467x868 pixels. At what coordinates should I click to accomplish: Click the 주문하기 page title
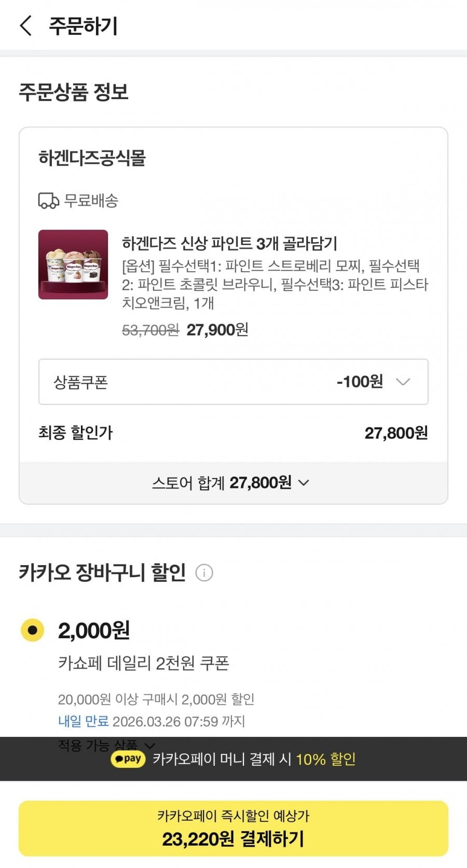coord(83,26)
